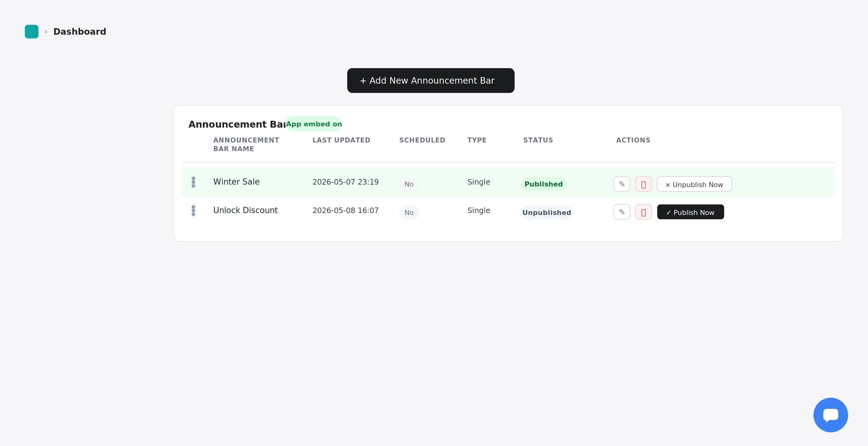The image size is (868, 446).
Task: Click the 2026-05-08 16:07 date cell
Action: (345, 211)
